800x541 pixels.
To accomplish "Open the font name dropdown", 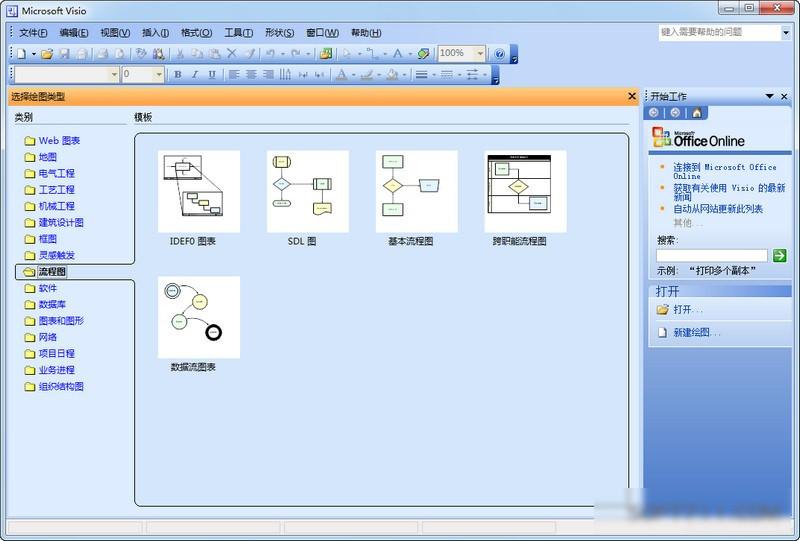I will coord(114,75).
